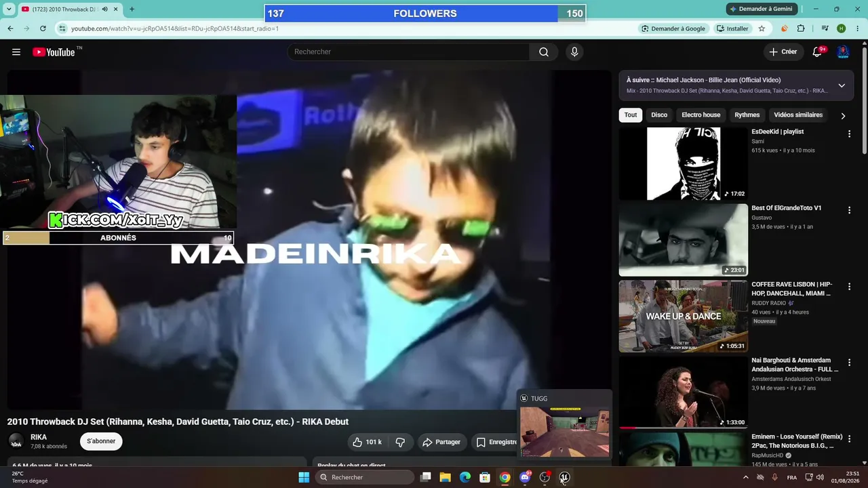Open the RIKA channel name link

pos(39,437)
